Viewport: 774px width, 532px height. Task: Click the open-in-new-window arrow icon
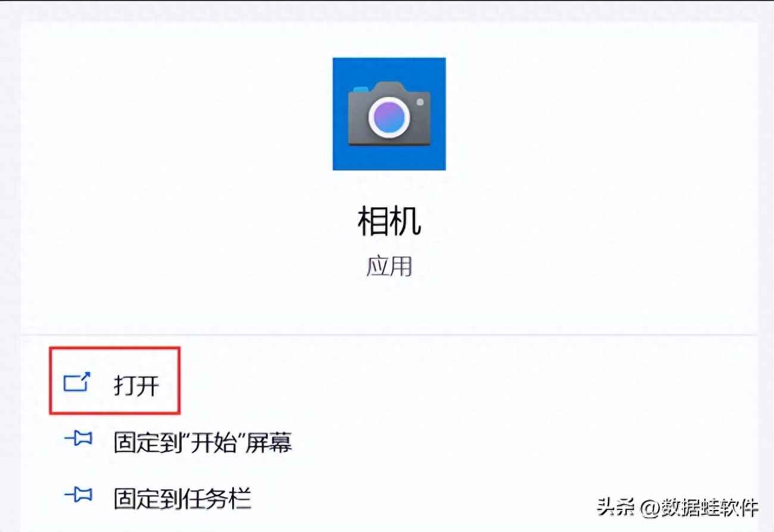pos(77,381)
